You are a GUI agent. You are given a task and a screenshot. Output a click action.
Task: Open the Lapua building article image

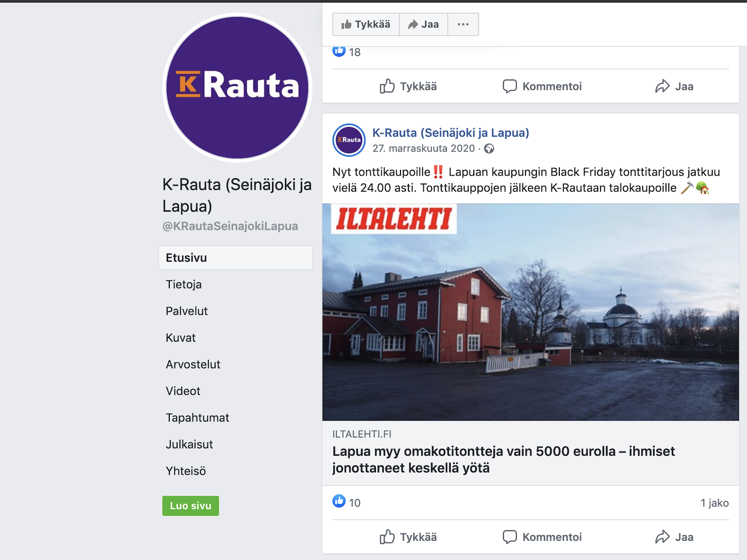tap(530, 312)
